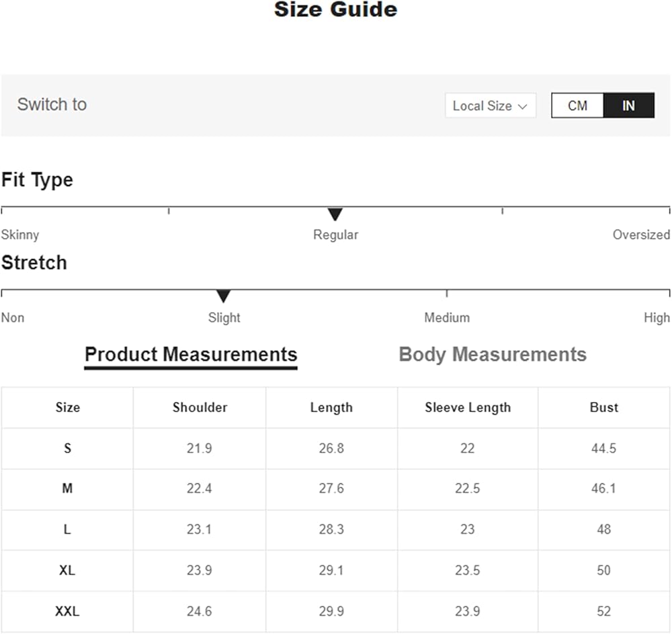Click the Length column header
672x634 pixels.
[x=331, y=407]
